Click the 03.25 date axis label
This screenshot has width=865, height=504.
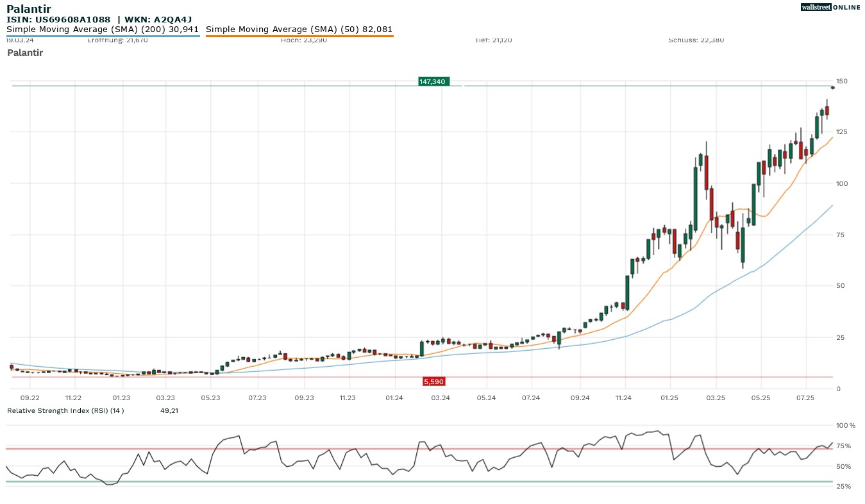pyautogui.click(x=716, y=398)
